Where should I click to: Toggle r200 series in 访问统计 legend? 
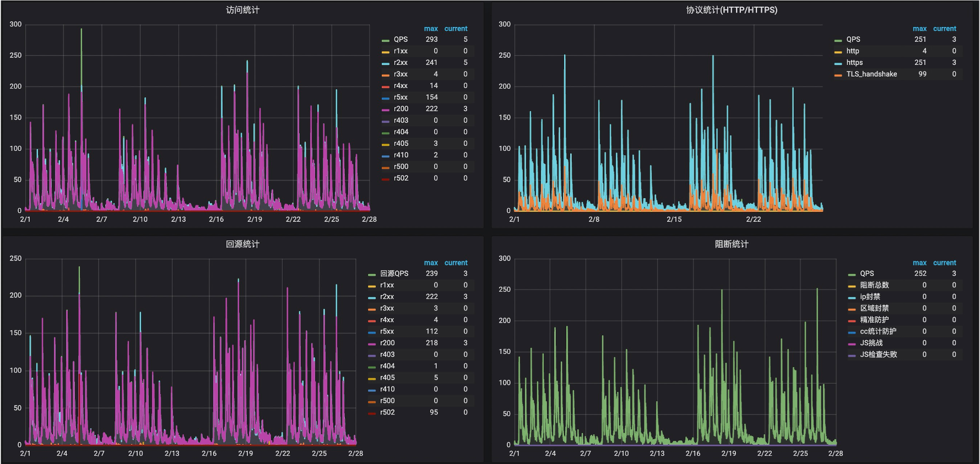(401, 109)
